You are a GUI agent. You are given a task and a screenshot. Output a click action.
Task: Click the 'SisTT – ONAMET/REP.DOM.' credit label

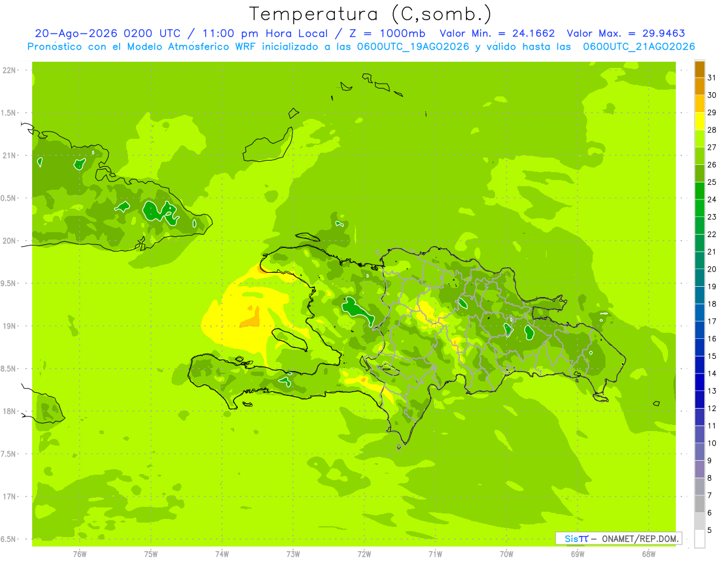[619, 538]
